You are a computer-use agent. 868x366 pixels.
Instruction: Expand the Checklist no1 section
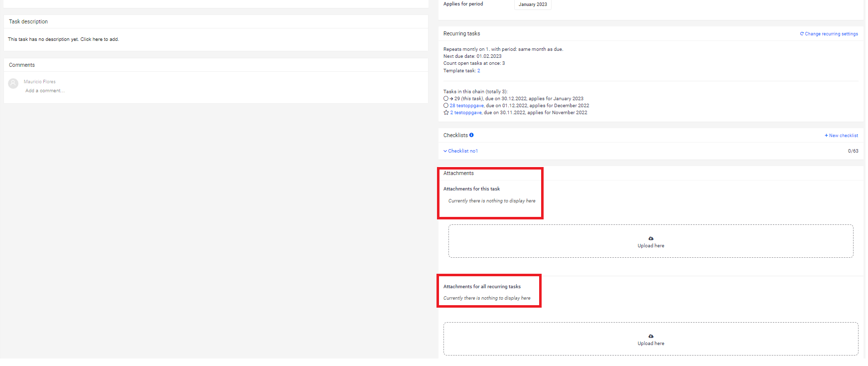(x=460, y=151)
